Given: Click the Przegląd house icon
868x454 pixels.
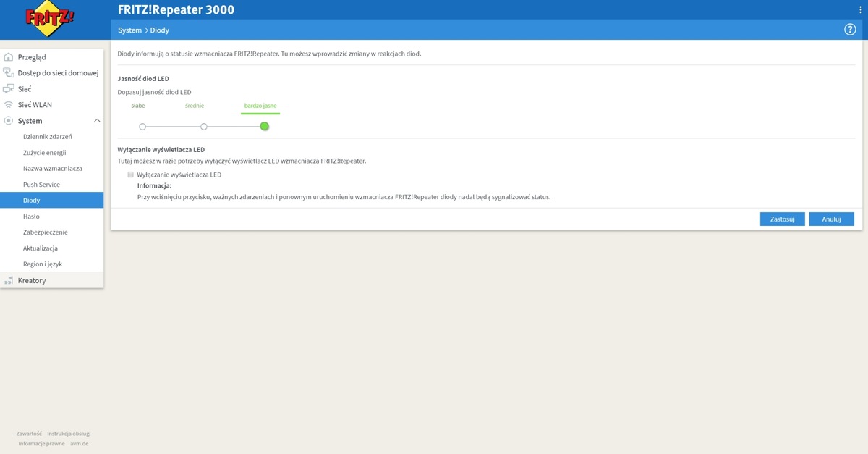Looking at the screenshot, I should tap(9, 57).
